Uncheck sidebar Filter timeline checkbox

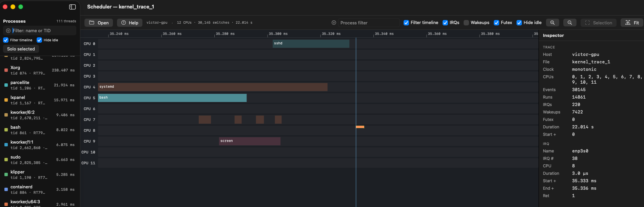(x=6, y=40)
